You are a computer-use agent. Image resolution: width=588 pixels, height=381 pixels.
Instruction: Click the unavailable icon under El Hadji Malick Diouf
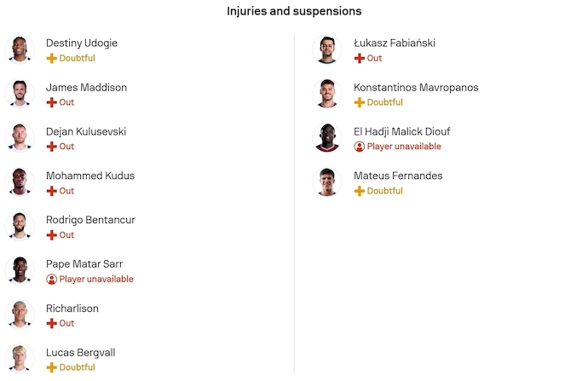coord(359,147)
